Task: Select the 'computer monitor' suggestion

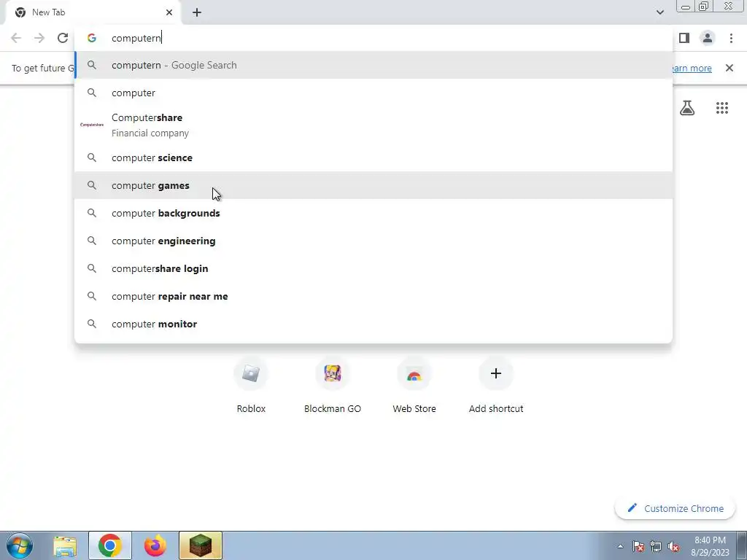Action: [x=373, y=323]
